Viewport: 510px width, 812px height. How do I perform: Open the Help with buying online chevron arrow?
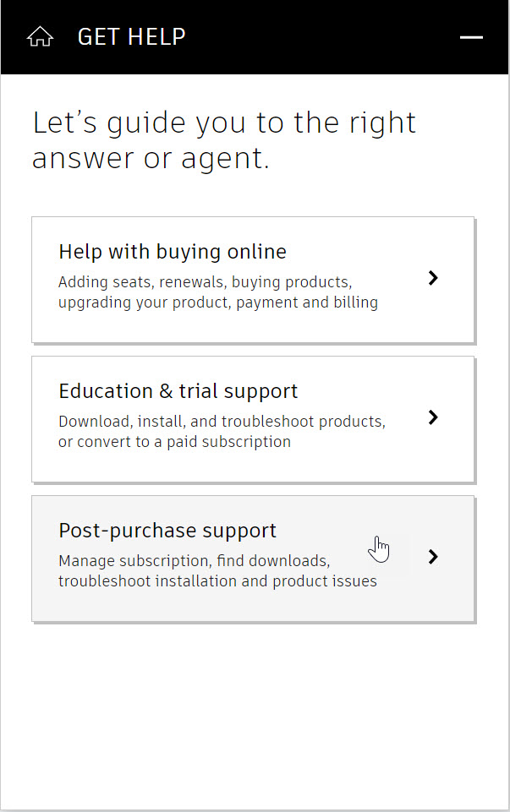click(x=433, y=278)
